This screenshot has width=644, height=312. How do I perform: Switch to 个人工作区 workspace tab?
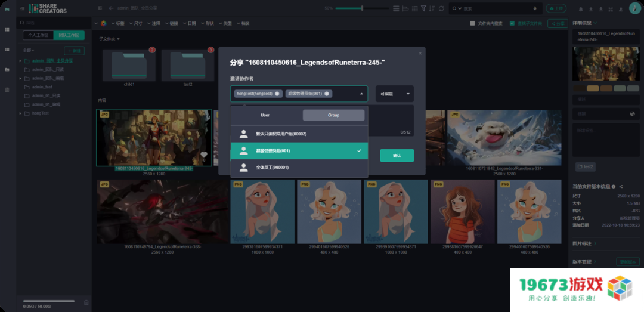tap(37, 35)
